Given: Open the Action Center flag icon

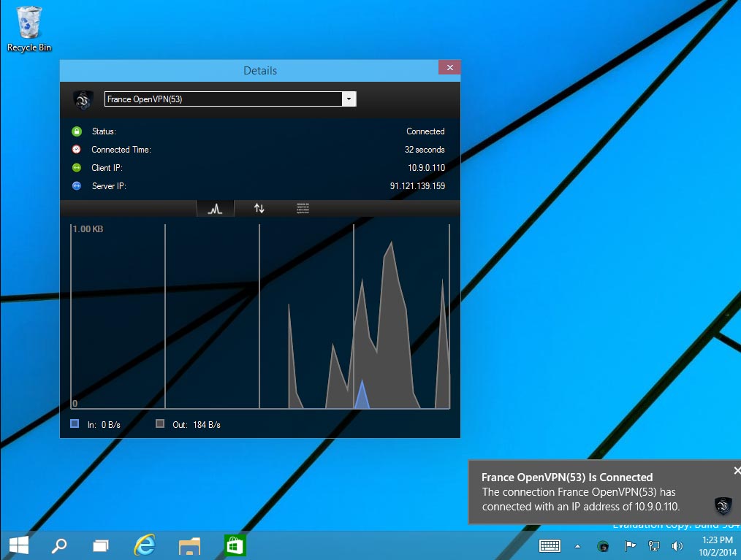Looking at the screenshot, I should click(x=630, y=546).
